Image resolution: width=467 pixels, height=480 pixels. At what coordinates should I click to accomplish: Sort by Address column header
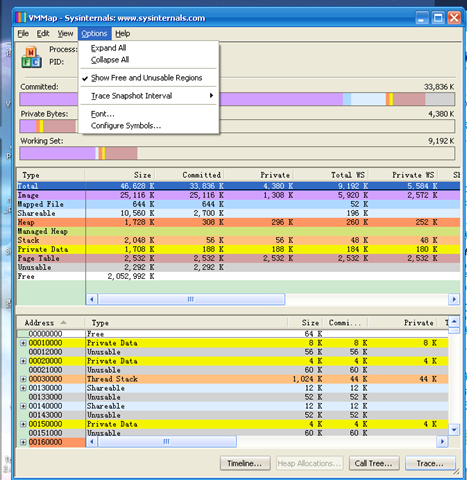(x=51, y=323)
